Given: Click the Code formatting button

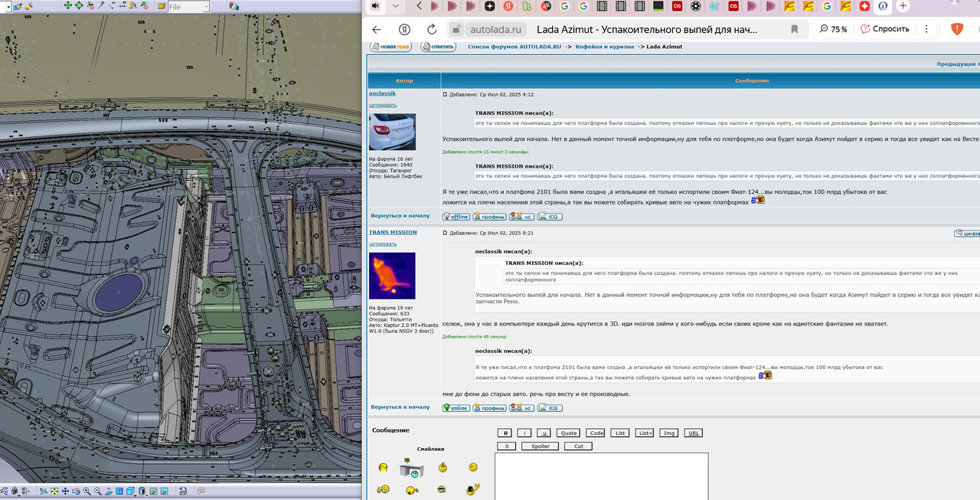Looking at the screenshot, I should click(596, 433).
